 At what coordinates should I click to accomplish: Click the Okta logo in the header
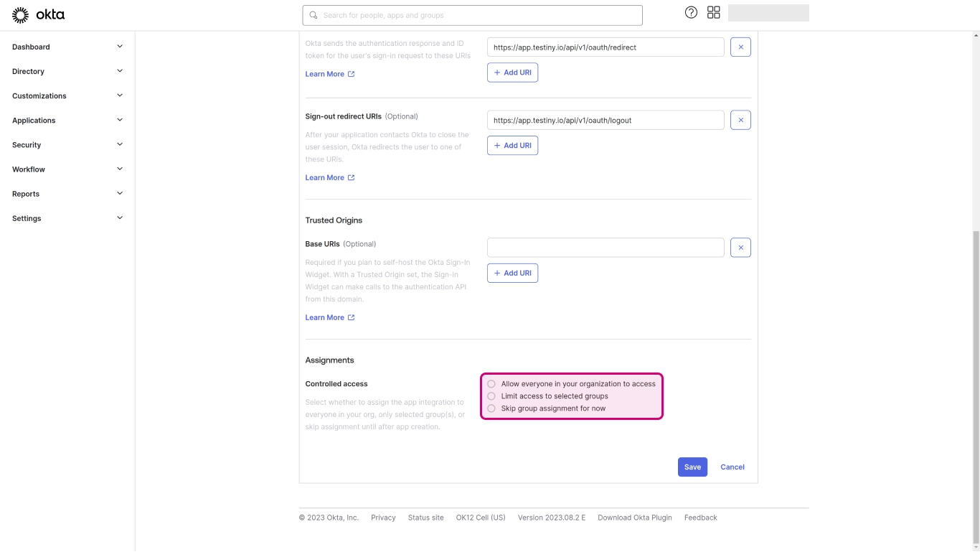[x=38, y=14]
